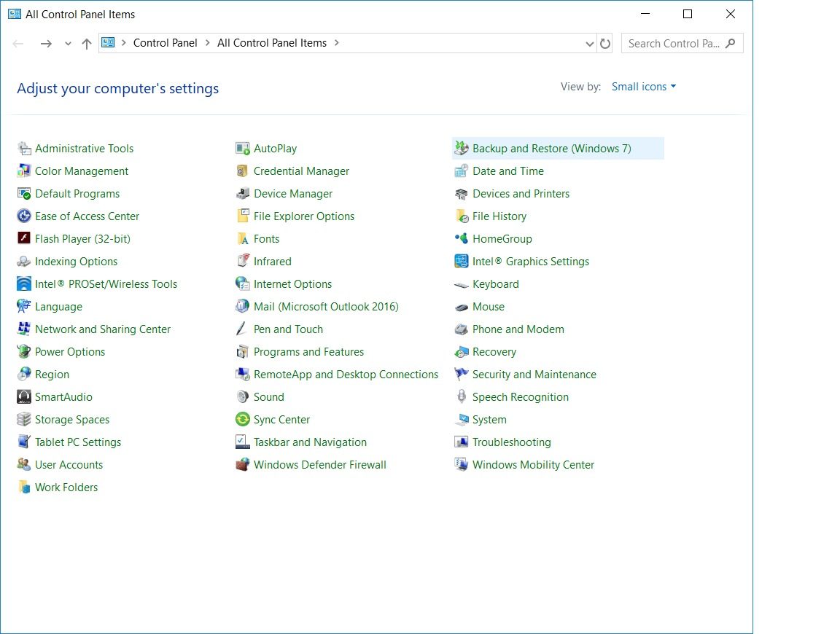Open the File History link
The height and width of the screenshot is (634, 840).
(x=499, y=216)
